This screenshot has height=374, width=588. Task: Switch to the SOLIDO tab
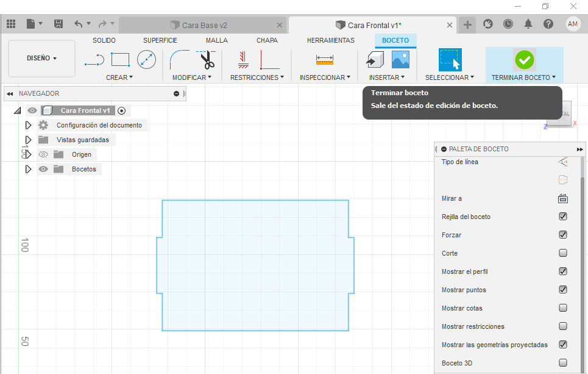pyautogui.click(x=104, y=40)
